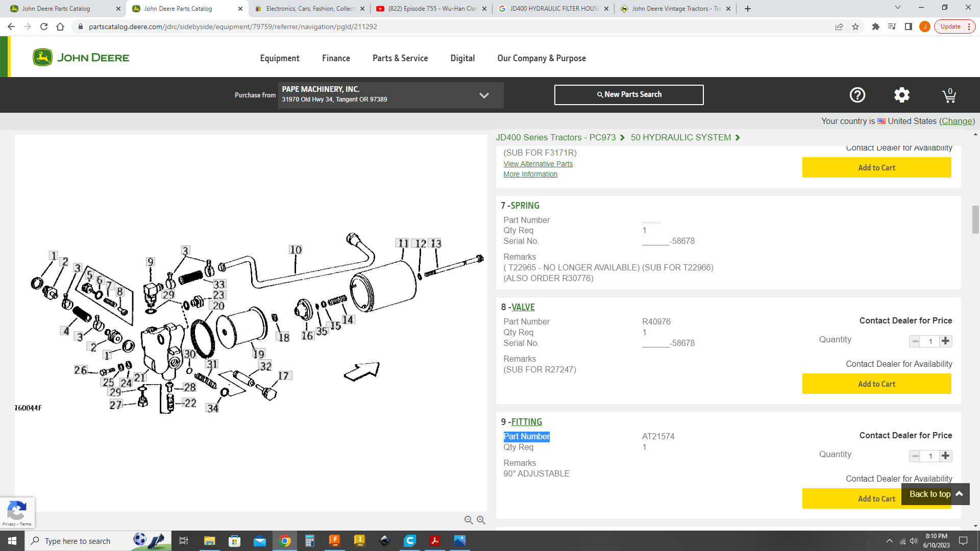Image resolution: width=980 pixels, height=551 pixels.
Task: Open the FITTING part link
Action: pos(527,422)
